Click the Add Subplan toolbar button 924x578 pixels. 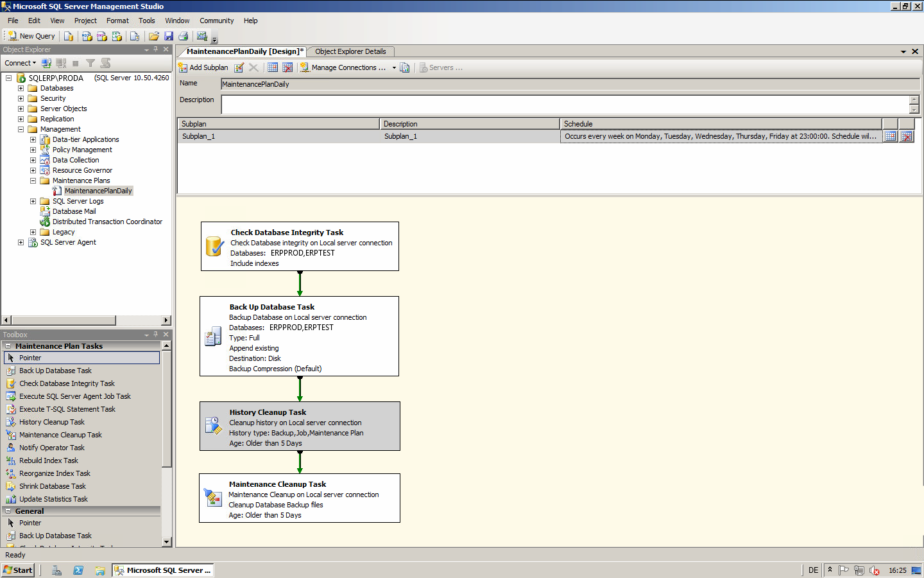pyautogui.click(x=203, y=67)
